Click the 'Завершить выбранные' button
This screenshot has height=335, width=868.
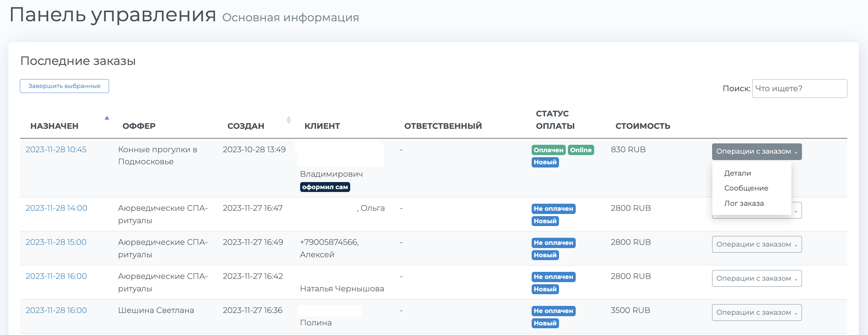(x=64, y=86)
